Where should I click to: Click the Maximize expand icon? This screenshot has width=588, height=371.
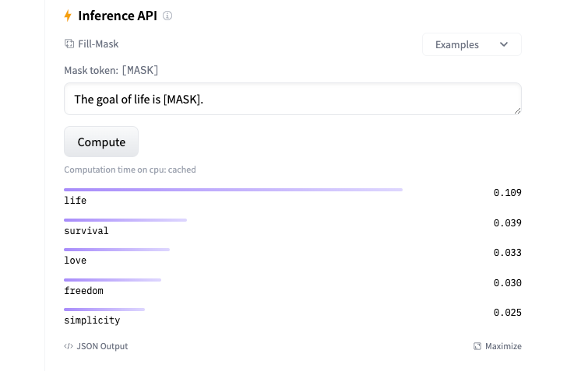point(477,346)
